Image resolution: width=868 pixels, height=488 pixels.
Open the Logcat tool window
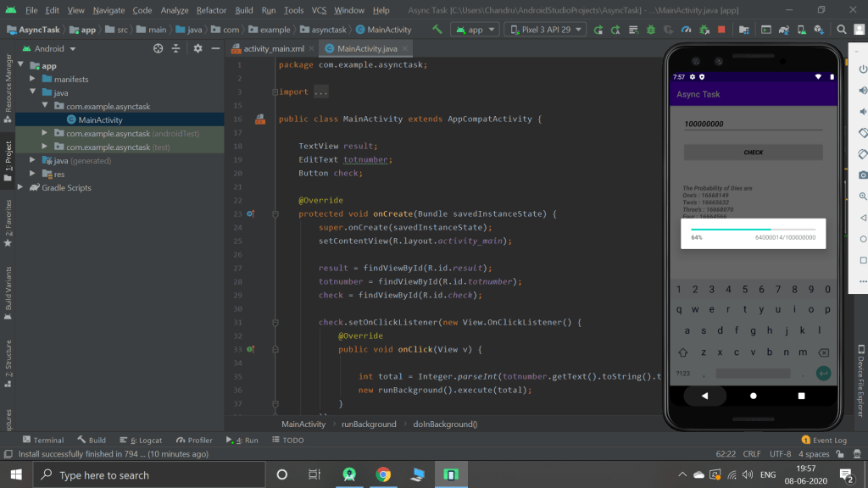pos(141,441)
